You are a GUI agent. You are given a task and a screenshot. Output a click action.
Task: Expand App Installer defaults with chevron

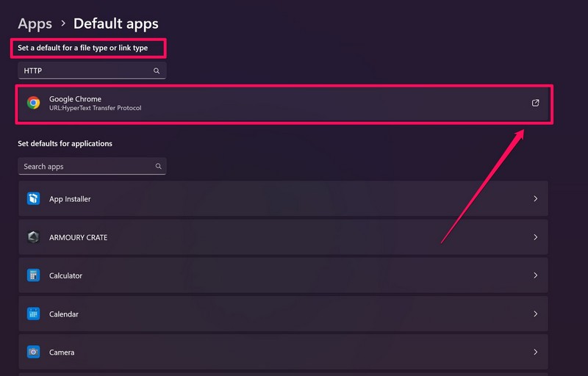pos(535,199)
